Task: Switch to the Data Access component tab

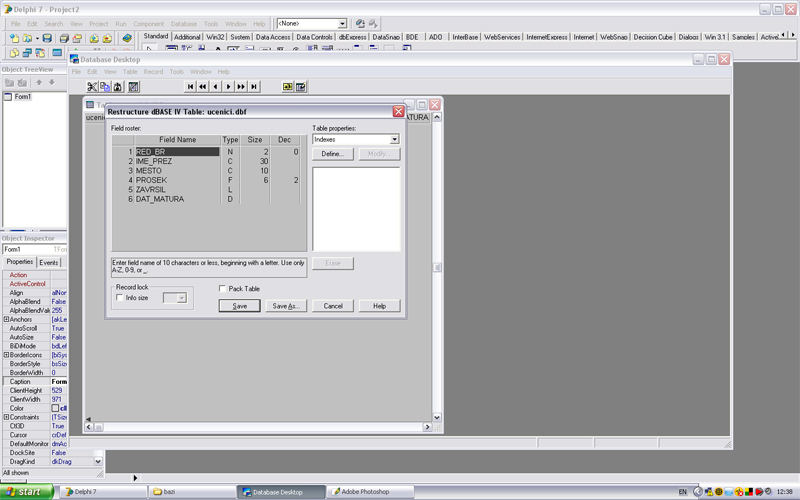Action: (273, 37)
